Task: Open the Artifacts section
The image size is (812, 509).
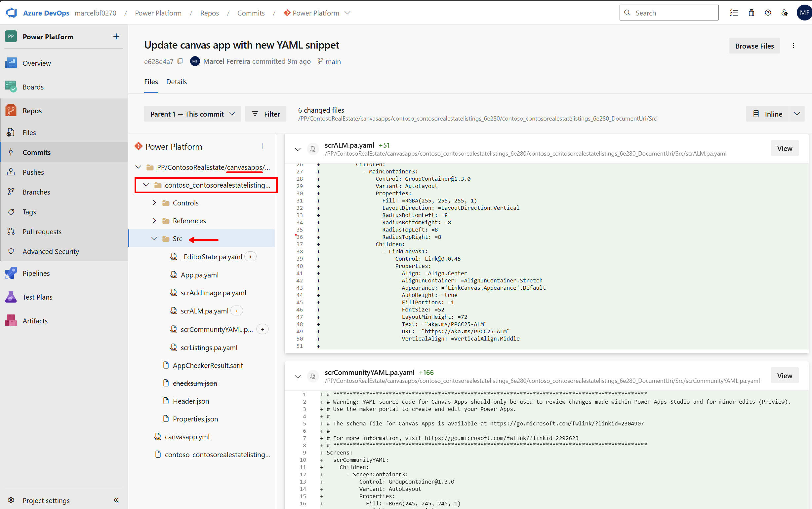Action: pyautogui.click(x=35, y=320)
